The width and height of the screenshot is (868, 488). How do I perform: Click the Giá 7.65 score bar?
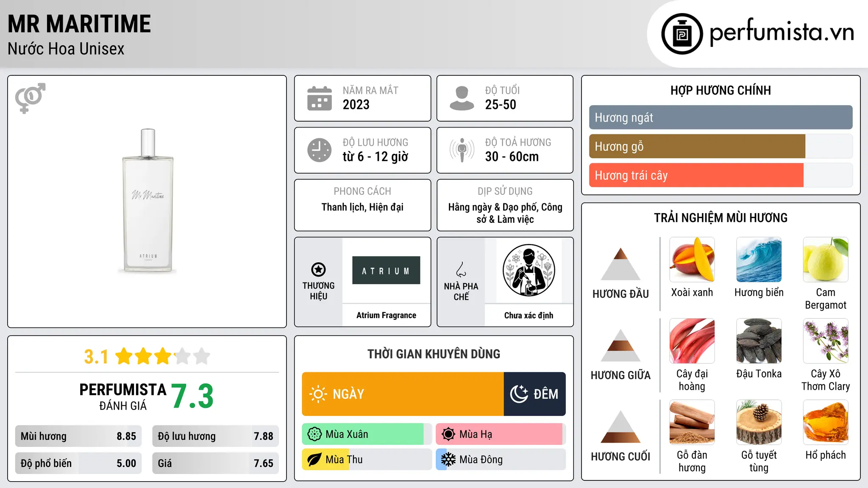215,463
